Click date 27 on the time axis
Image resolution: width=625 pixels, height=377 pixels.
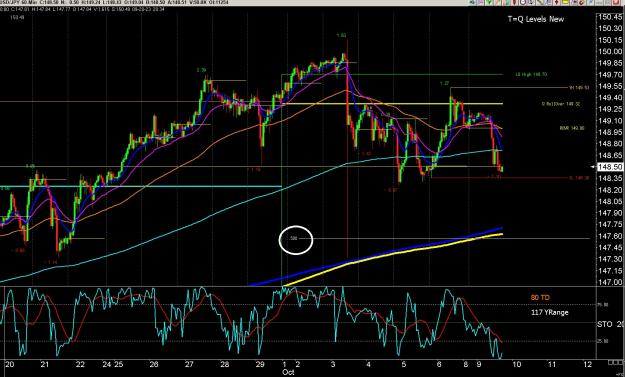[189, 364]
